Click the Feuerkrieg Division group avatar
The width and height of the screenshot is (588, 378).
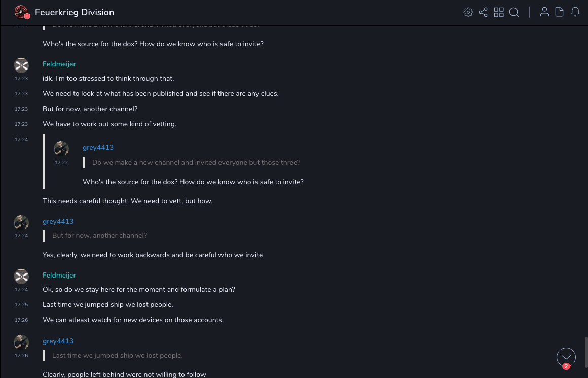pyautogui.click(x=21, y=12)
